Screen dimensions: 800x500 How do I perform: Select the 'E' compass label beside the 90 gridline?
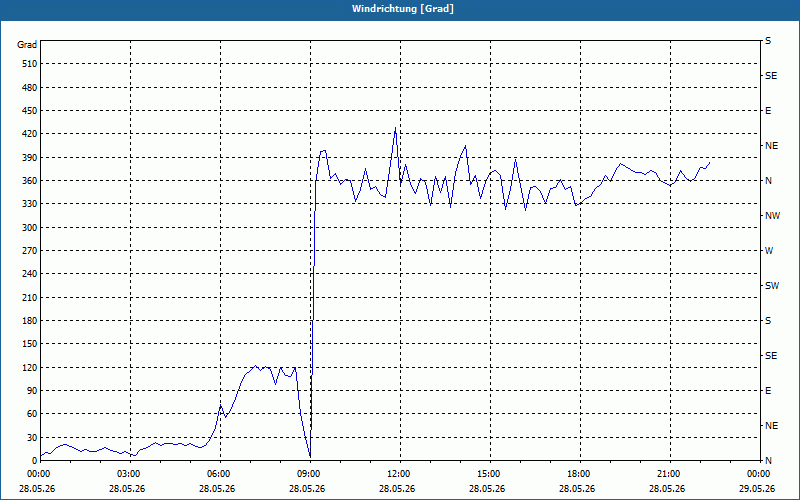(768, 391)
